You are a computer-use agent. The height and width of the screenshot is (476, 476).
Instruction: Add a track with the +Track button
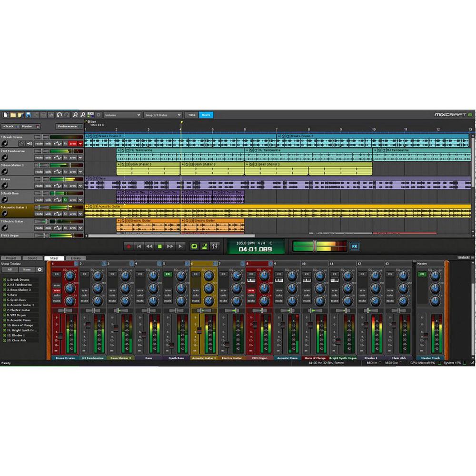point(10,127)
